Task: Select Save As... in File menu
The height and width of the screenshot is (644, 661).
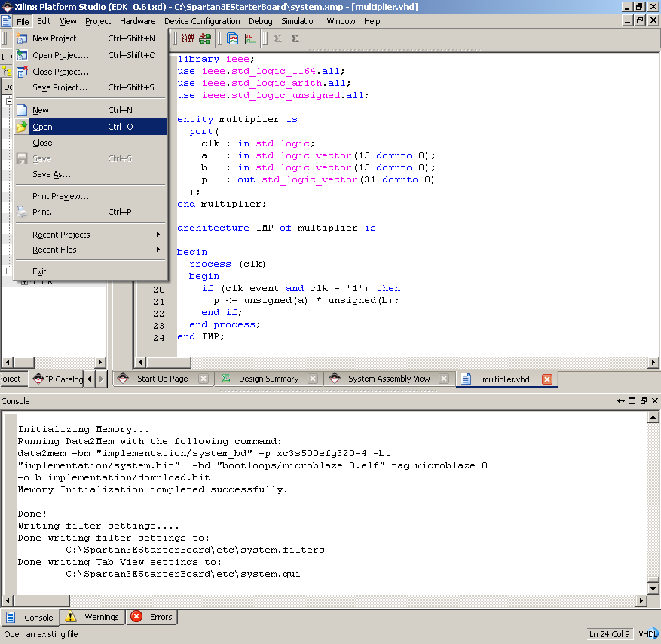Action: [x=51, y=174]
